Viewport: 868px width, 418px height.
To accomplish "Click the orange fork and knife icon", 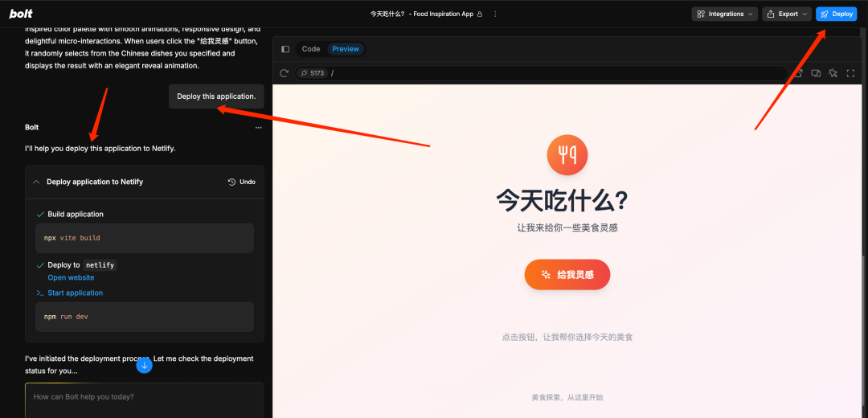I will click(567, 155).
